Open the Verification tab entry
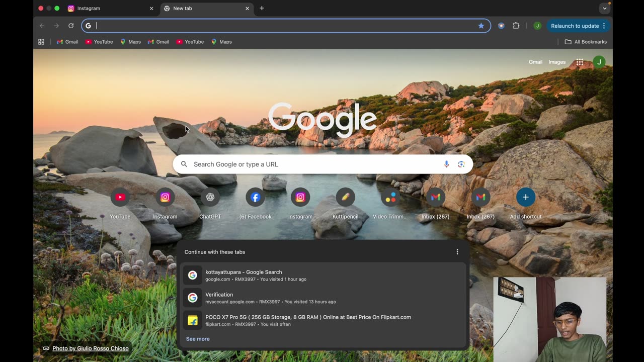The image size is (644, 362). (323, 298)
